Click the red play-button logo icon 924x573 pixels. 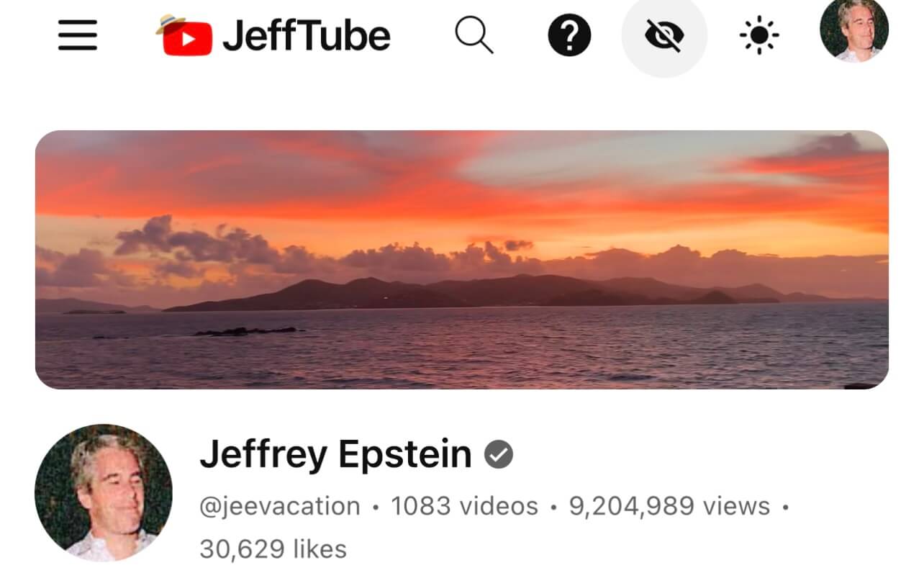187,39
